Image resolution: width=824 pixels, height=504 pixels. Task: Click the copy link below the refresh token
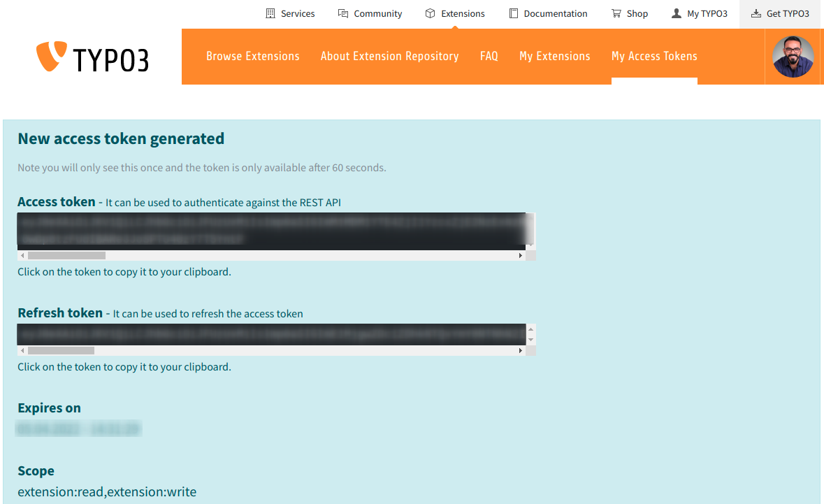124,366
